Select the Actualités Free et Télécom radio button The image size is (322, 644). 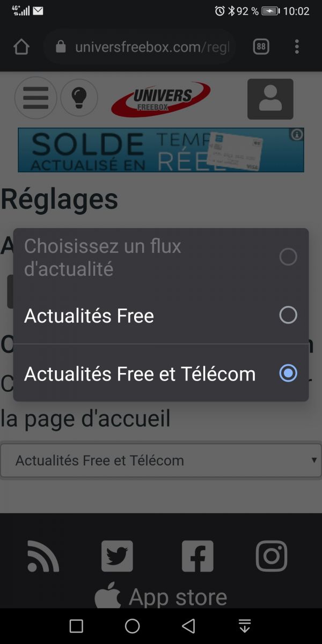pyautogui.click(x=288, y=374)
